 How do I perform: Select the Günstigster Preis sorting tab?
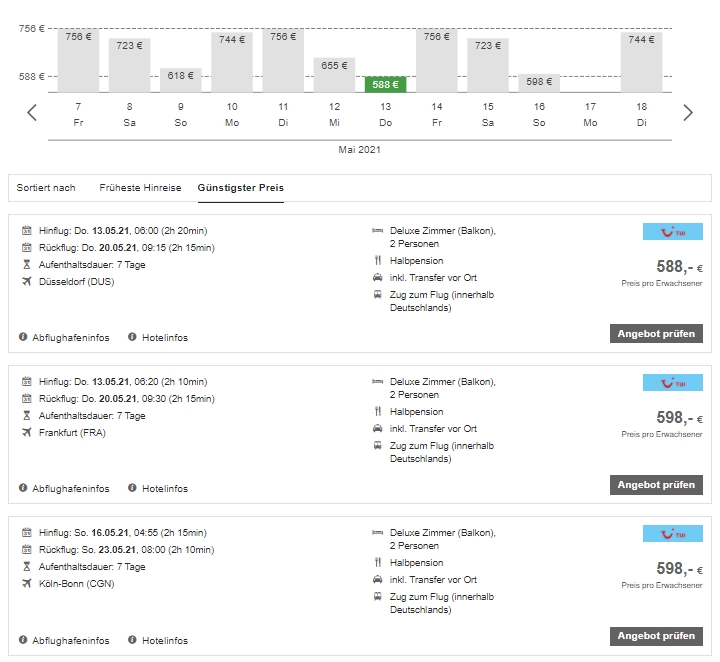point(240,188)
